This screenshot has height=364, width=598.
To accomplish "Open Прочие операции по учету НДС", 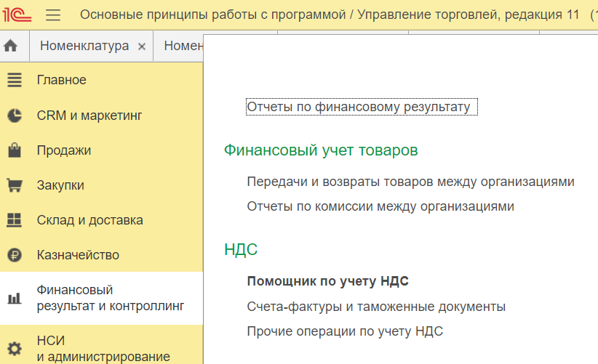I will click(345, 331).
